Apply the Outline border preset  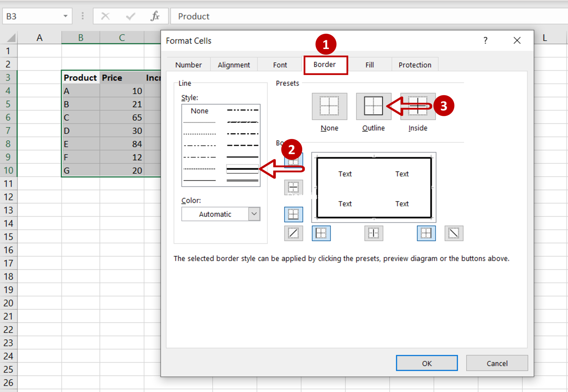tap(373, 106)
